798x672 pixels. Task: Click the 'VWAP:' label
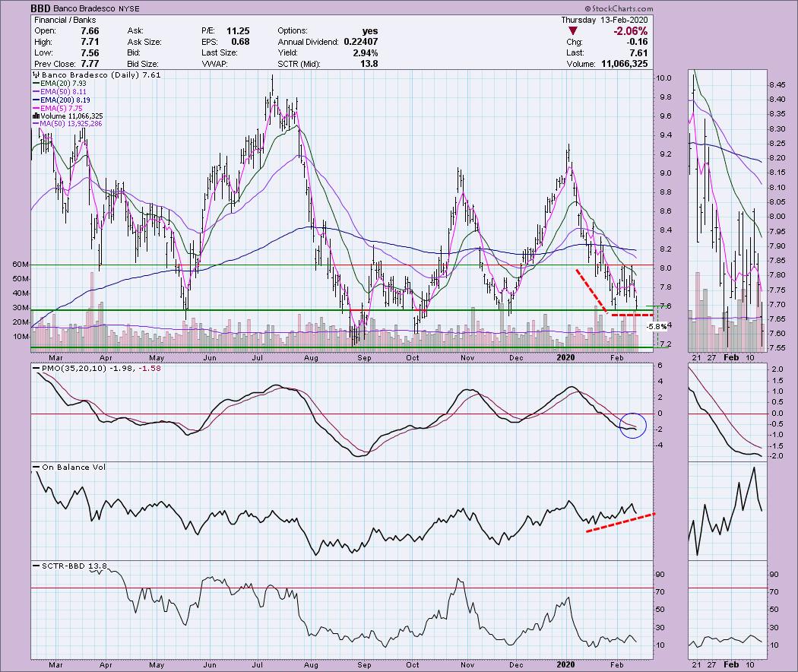pos(215,64)
